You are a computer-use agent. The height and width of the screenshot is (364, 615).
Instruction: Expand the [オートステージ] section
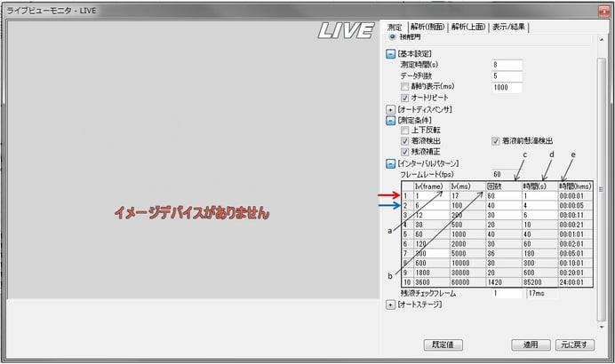click(390, 305)
